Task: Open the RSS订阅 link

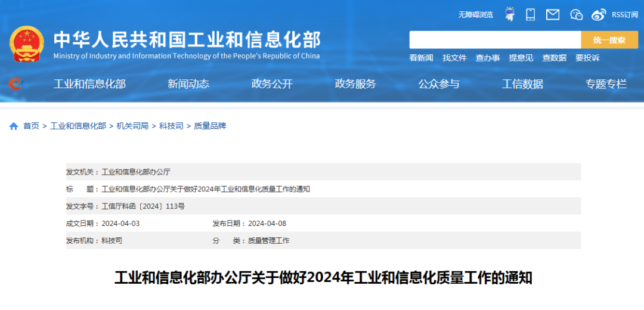Action: (x=625, y=15)
